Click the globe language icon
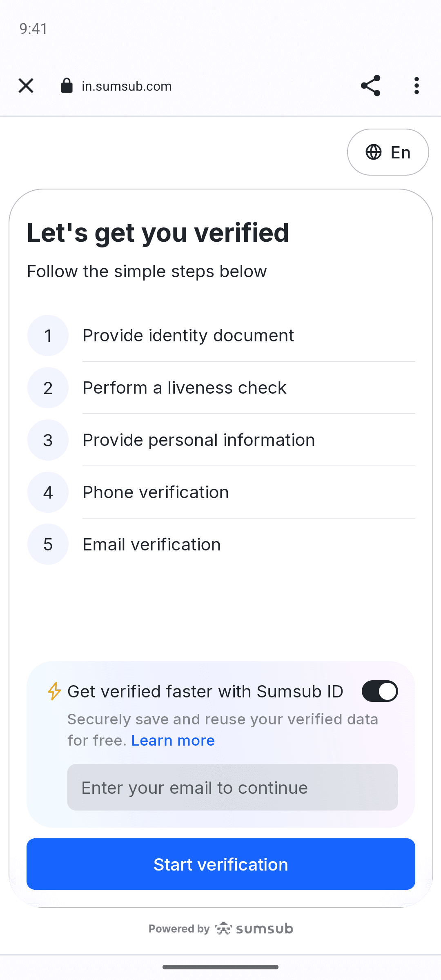 point(374,152)
